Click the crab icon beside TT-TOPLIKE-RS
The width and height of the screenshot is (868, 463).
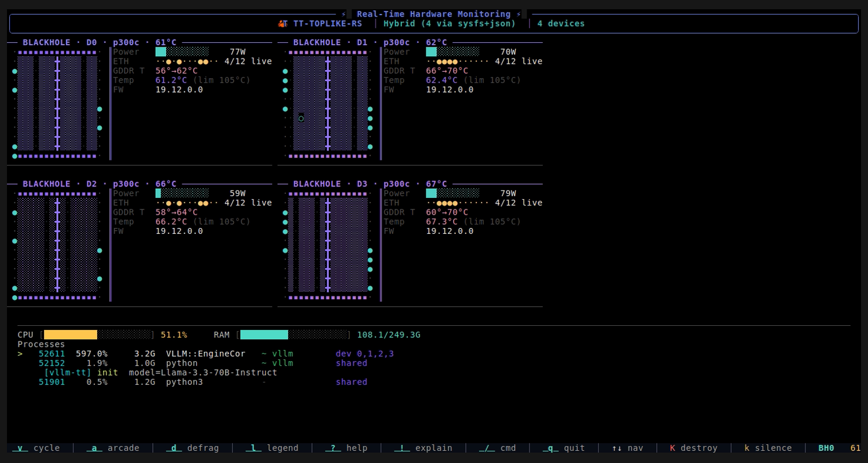[x=282, y=24]
